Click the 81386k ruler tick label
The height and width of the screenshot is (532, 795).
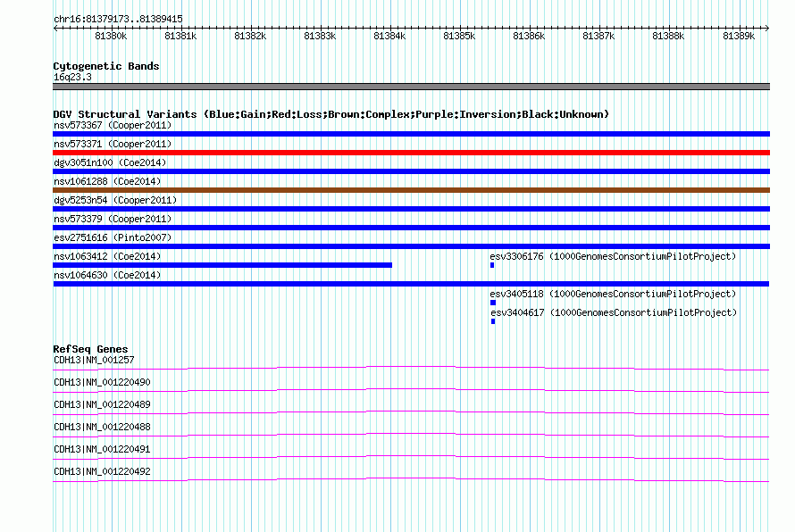pyautogui.click(x=529, y=36)
